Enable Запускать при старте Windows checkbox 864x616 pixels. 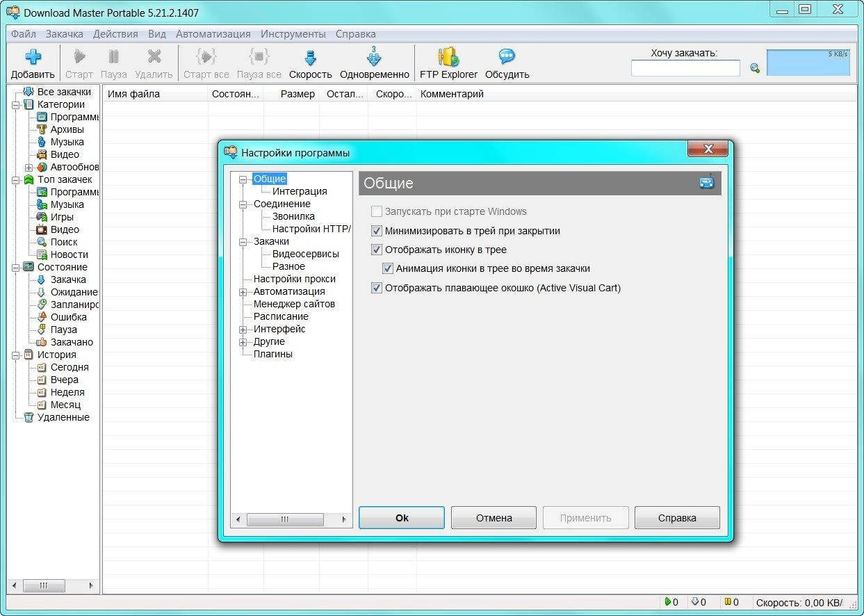(377, 211)
